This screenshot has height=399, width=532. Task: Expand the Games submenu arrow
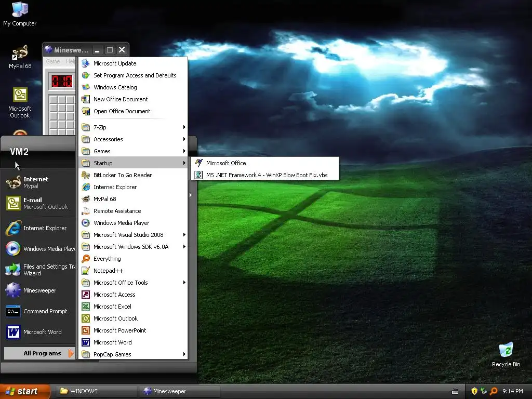[x=184, y=151]
